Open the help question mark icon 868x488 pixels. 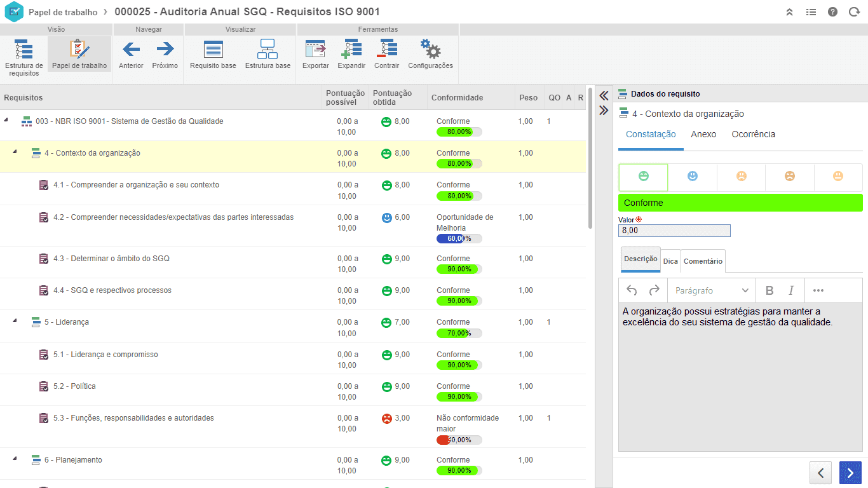tap(832, 12)
